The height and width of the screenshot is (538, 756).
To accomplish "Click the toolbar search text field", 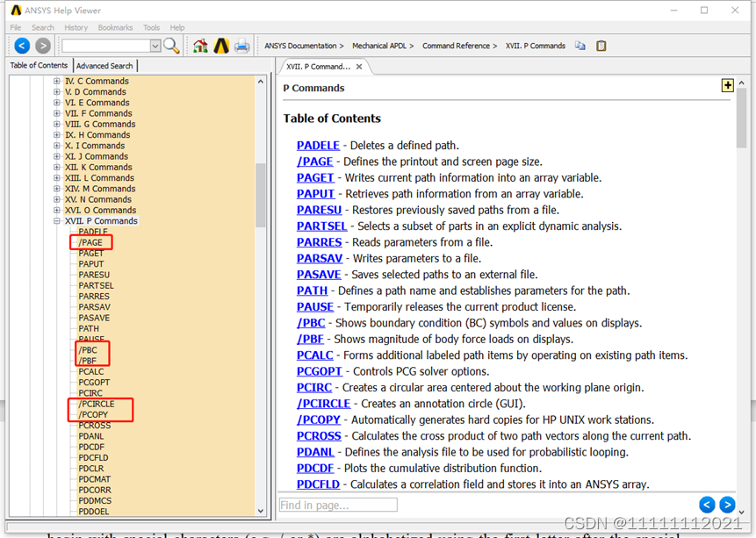I will [x=106, y=46].
